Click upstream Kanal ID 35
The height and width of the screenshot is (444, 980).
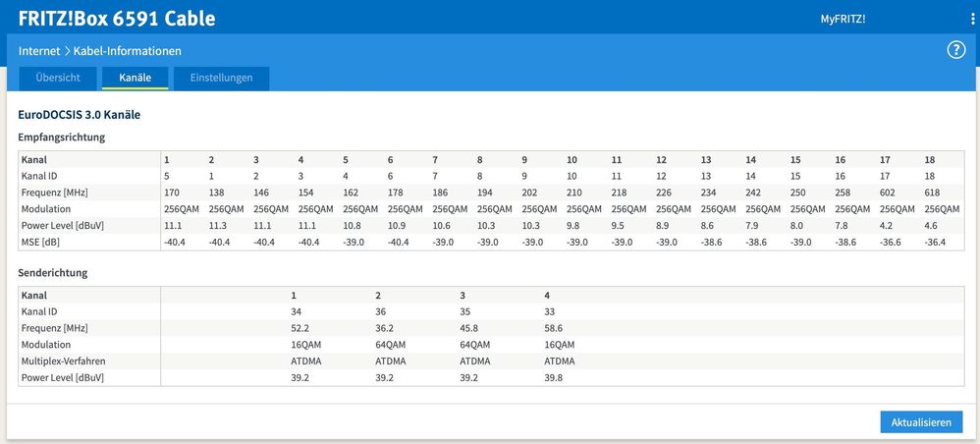click(465, 311)
